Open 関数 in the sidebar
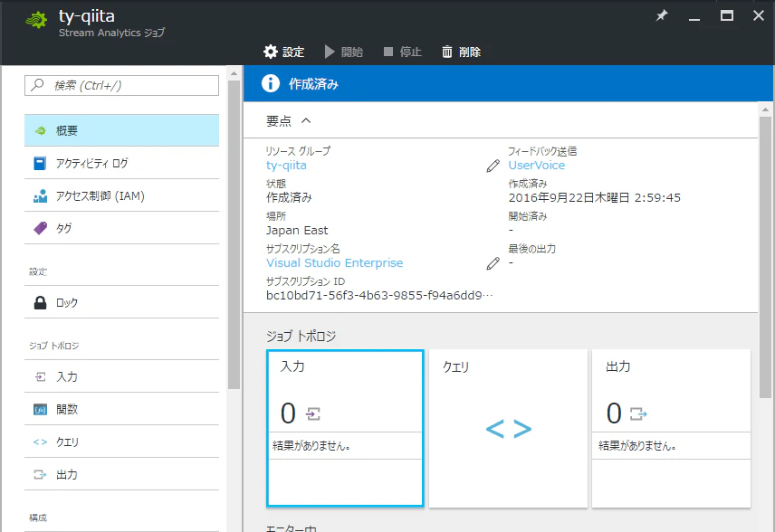The image size is (775, 532). coord(121,409)
